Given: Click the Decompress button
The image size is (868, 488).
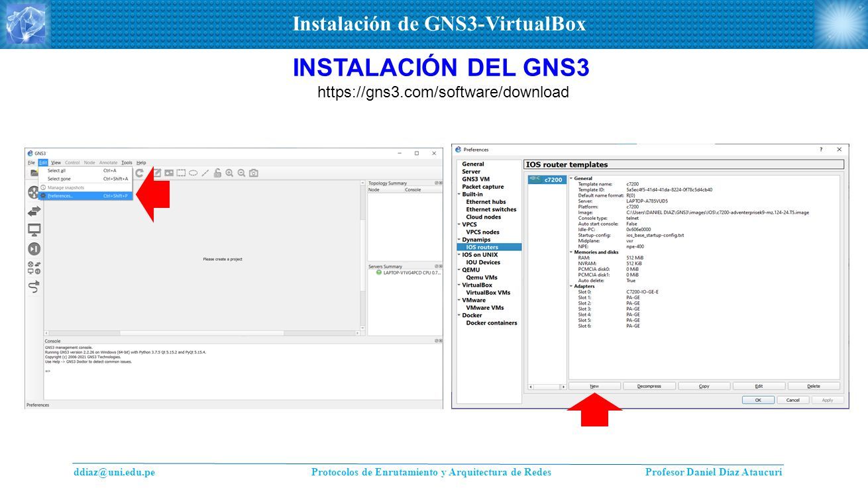Looking at the screenshot, I should (649, 386).
